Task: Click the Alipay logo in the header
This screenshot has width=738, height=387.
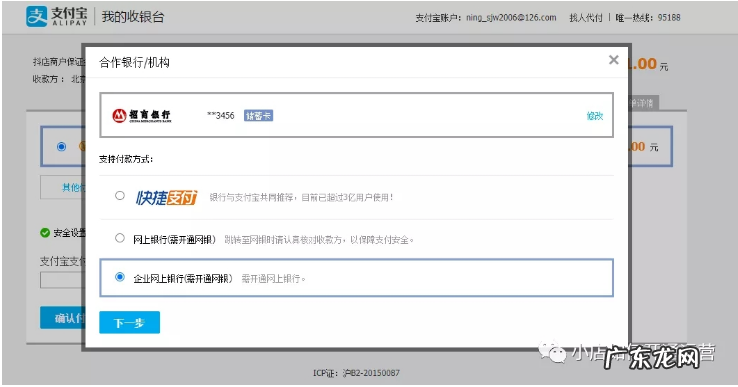Action: (x=56, y=16)
